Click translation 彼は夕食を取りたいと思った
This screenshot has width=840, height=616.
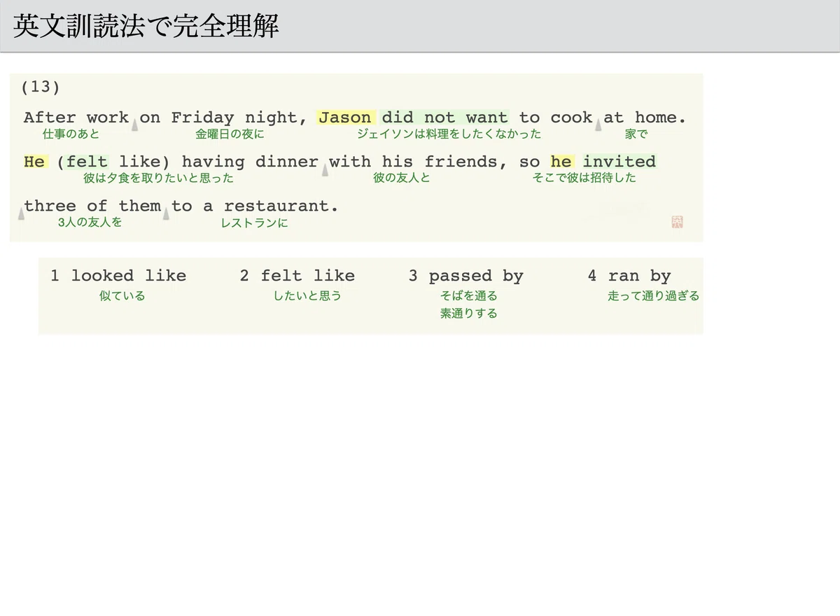158,178
